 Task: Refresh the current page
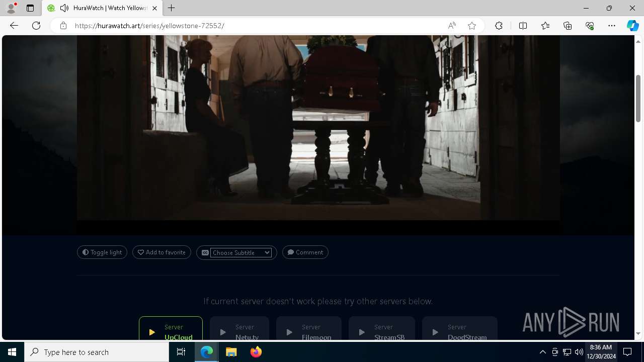pos(36,26)
